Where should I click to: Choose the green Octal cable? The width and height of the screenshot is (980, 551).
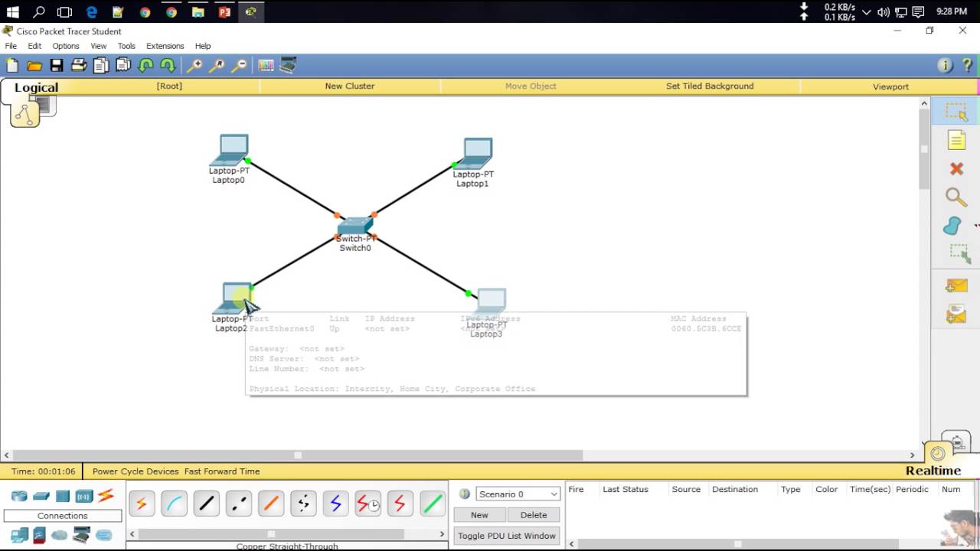point(433,504)
